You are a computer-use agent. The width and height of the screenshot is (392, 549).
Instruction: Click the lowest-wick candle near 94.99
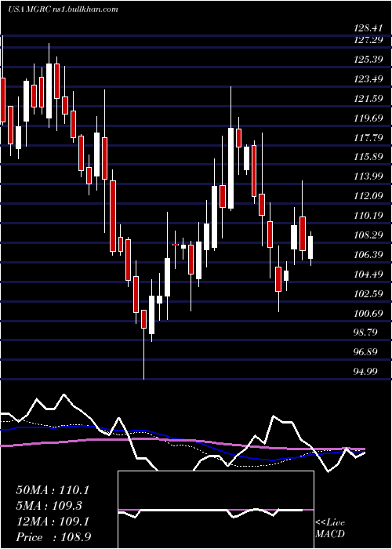tap(143, 344)
